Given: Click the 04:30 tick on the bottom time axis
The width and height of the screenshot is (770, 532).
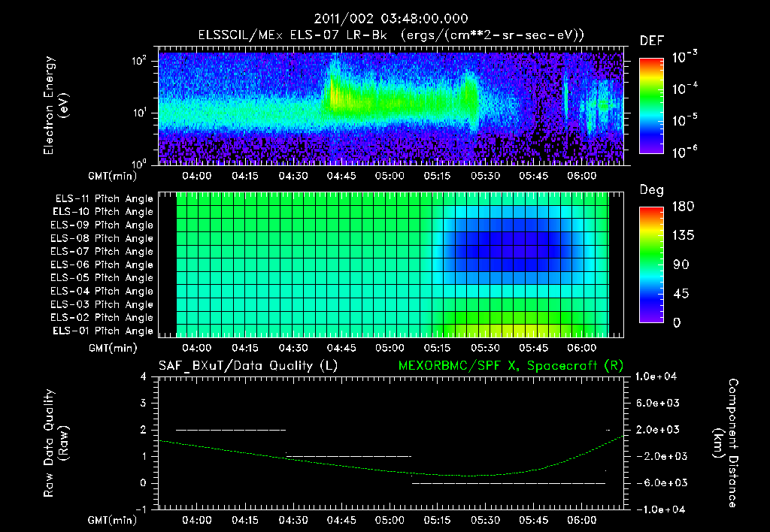Looking at the screenshot, I should [293, 520].
